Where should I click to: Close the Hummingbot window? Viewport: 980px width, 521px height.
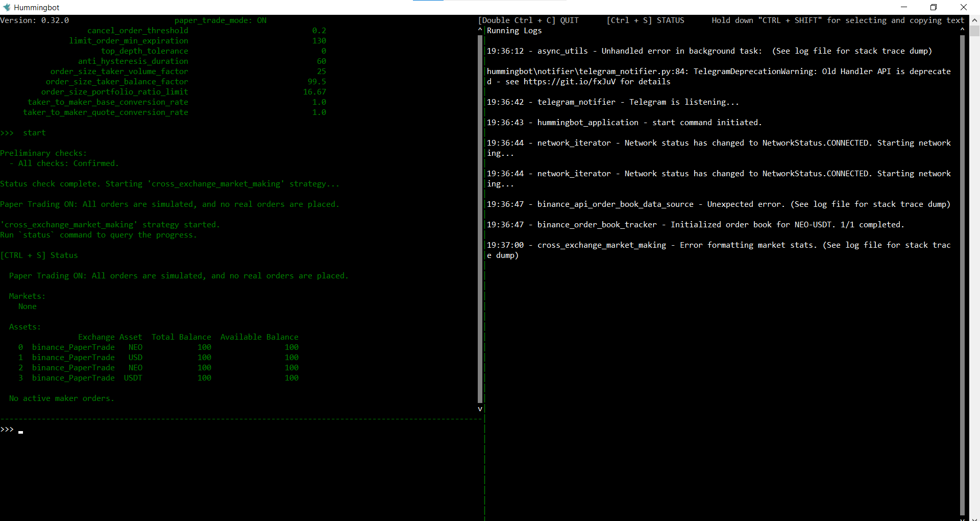click(x=964, y=7)
